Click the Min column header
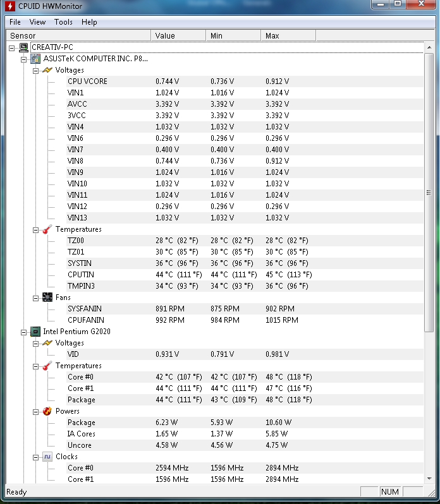 coord(233,35)
